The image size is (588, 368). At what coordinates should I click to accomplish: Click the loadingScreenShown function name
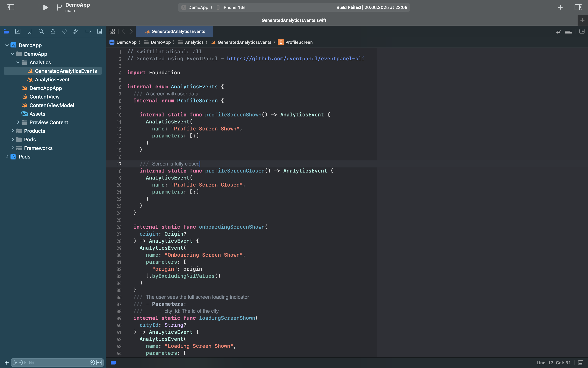pos(227,318)
